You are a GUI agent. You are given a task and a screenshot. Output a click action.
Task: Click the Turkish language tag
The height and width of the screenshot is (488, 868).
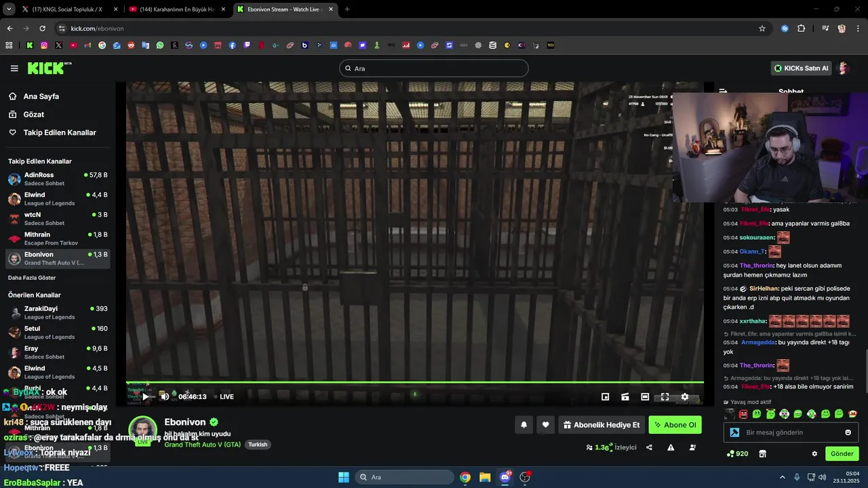(x=258, y=445)
